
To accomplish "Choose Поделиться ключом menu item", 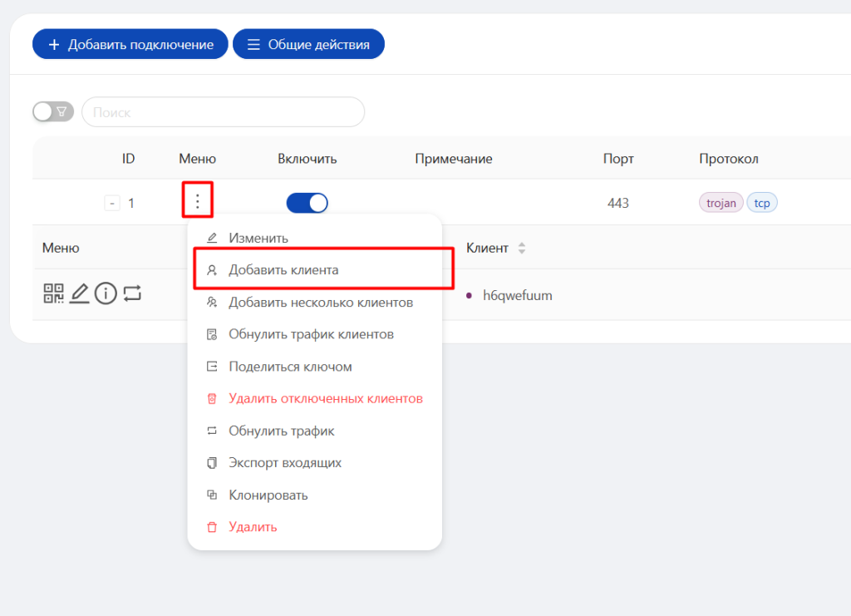I will [290, 367].
